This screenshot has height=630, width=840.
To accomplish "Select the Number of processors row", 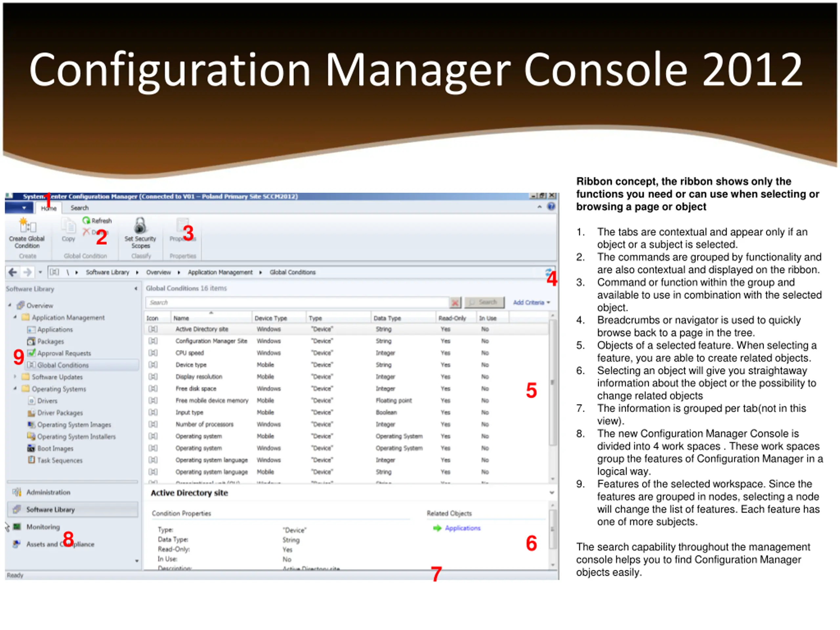I will point(346,424).
